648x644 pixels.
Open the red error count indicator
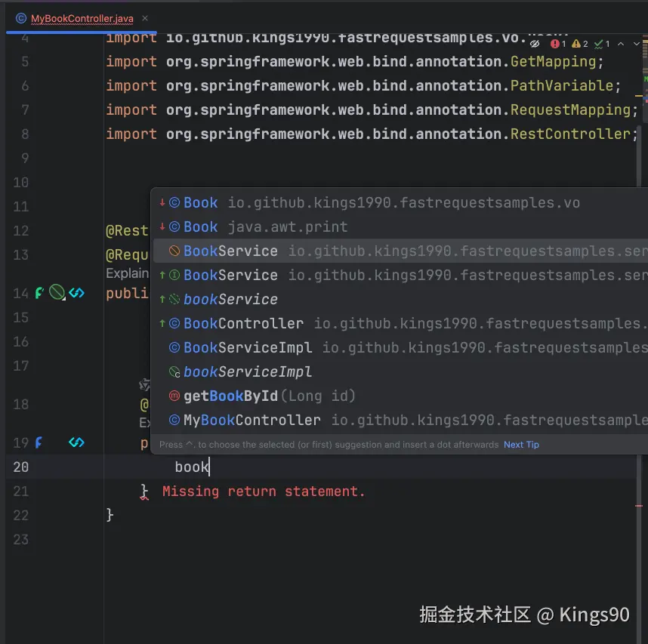coord(558,44)
